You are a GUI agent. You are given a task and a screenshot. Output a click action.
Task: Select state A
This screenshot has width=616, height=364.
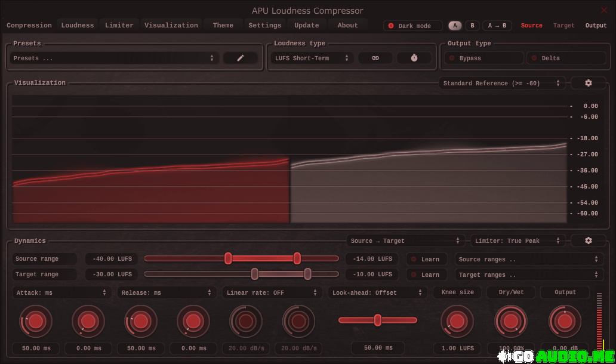tap(455, 26)
